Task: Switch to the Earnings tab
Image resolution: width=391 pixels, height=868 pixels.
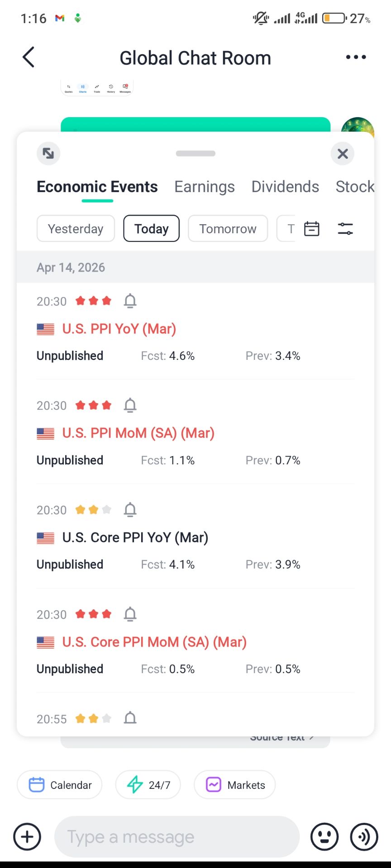Action: tap(205, 187)
